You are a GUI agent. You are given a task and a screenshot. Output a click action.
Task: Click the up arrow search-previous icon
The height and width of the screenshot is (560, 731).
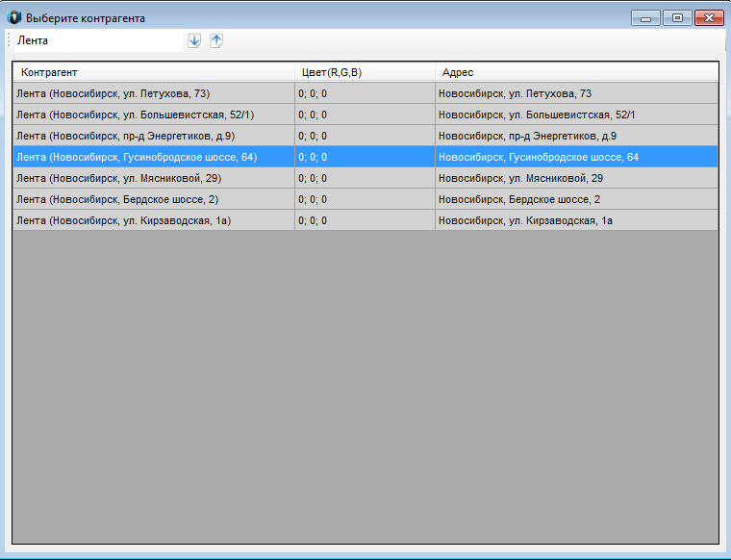coord(216,40)
